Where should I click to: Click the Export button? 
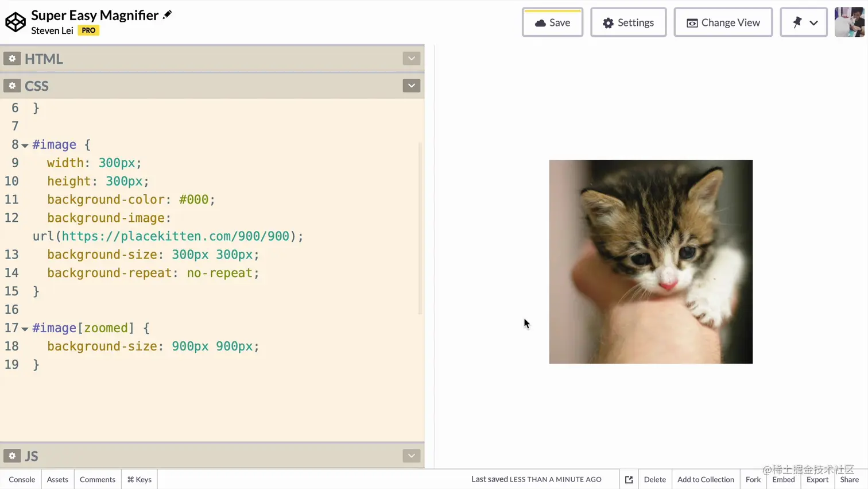817,479
